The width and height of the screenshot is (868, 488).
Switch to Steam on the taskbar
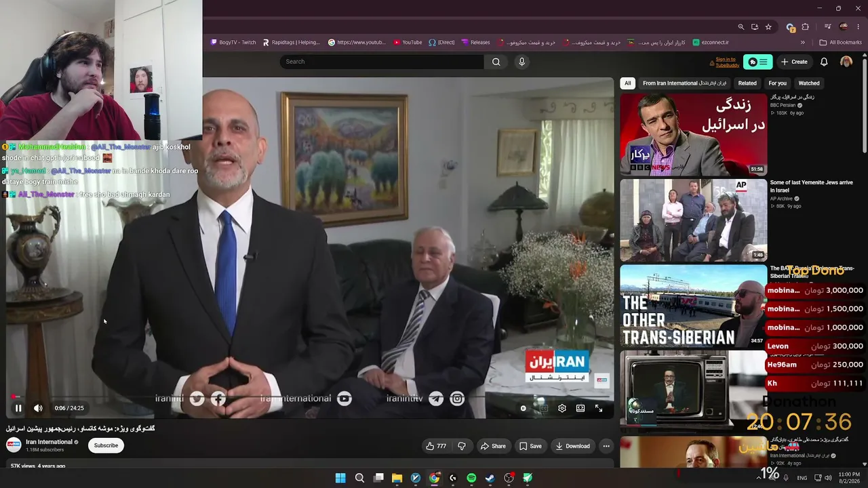[x=490, y=478]
